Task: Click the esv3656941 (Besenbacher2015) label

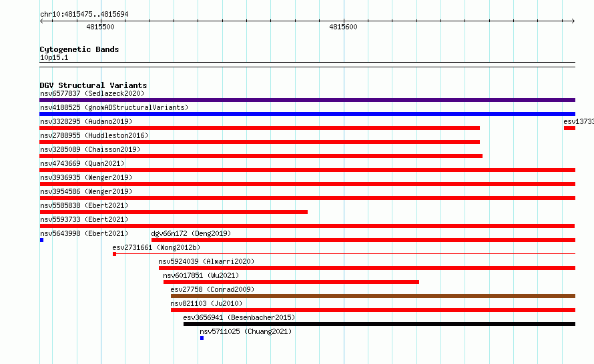Action: point(239,317)
